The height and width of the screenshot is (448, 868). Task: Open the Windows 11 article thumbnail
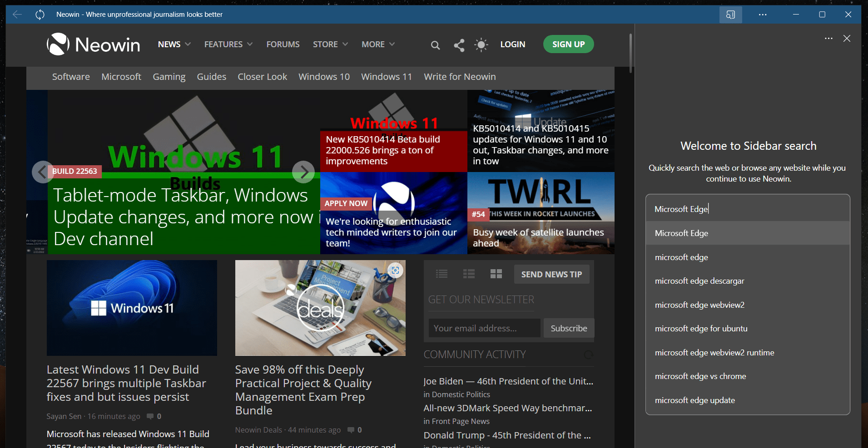[x=132, y=308]
